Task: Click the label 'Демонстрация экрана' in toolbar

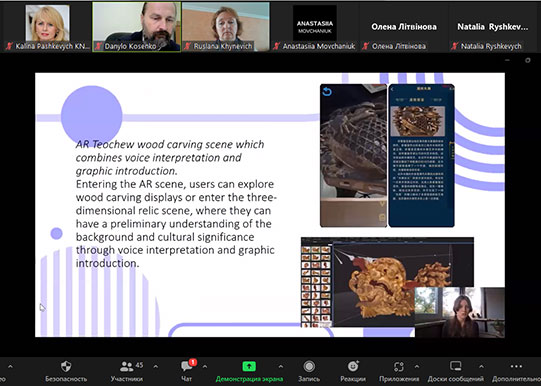Action: pyautogui.click(x=249, y=379)
